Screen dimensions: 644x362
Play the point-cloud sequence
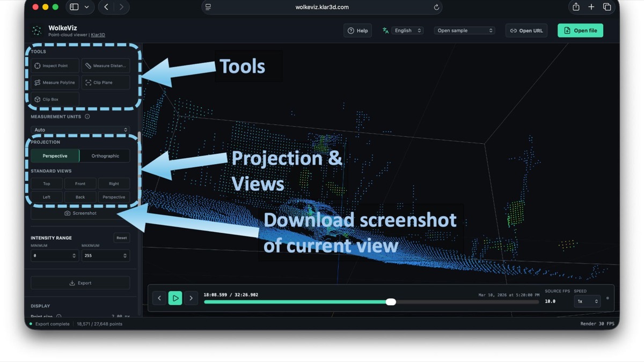(x=175, y=298)
